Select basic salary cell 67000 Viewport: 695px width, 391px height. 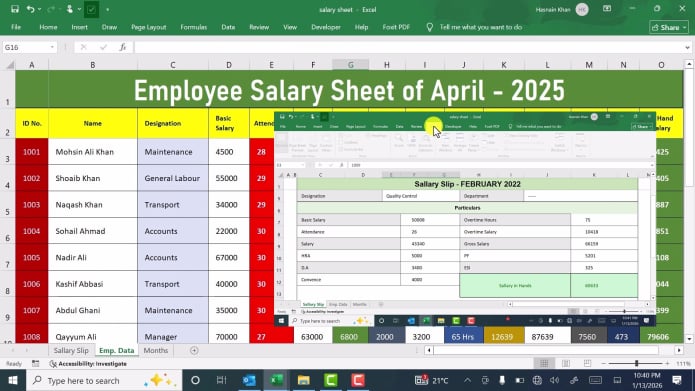229,258
